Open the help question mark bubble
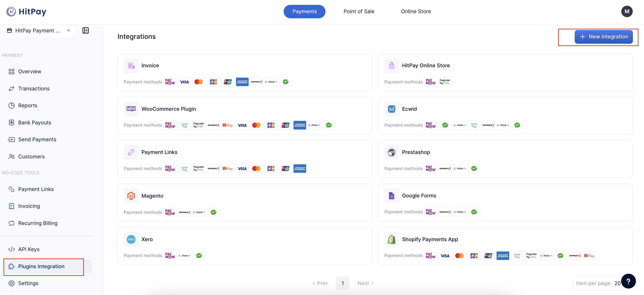Viewport: 644px width, 295px height. tap(628, 281)
